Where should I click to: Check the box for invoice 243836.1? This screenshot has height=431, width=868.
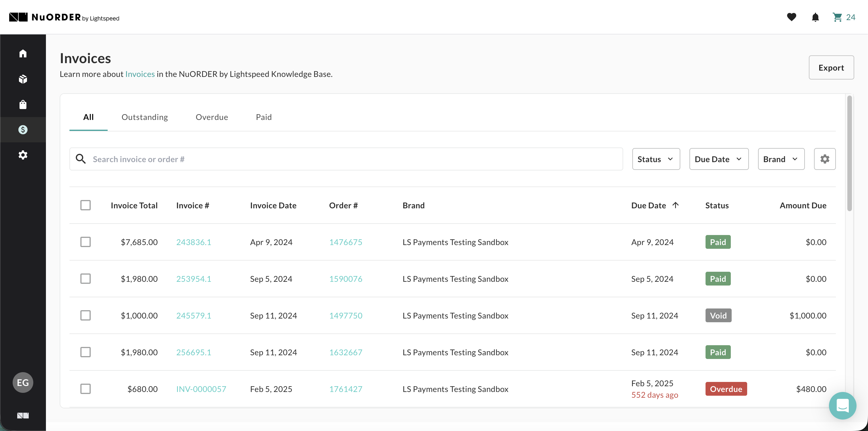click(x=86, y=242)
